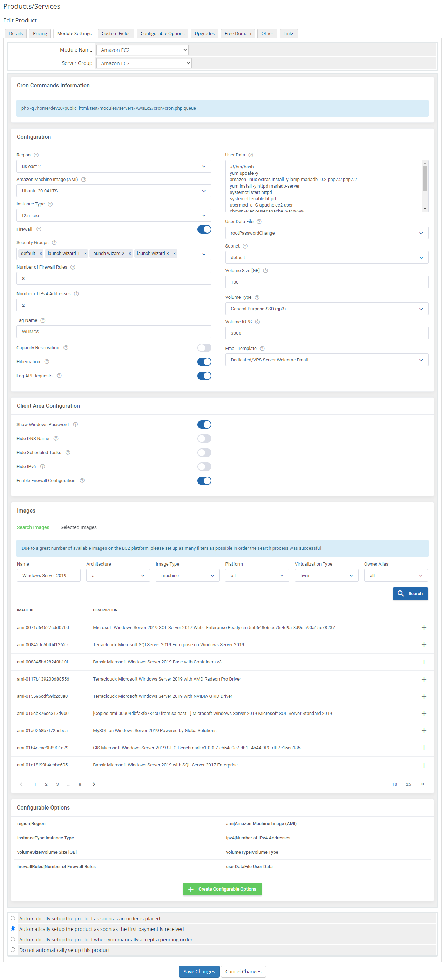Click help icon beside Number of Firewall Rules
Image resolution: width=445 pixels, height=980 pixels.
(x=73, y=267)
